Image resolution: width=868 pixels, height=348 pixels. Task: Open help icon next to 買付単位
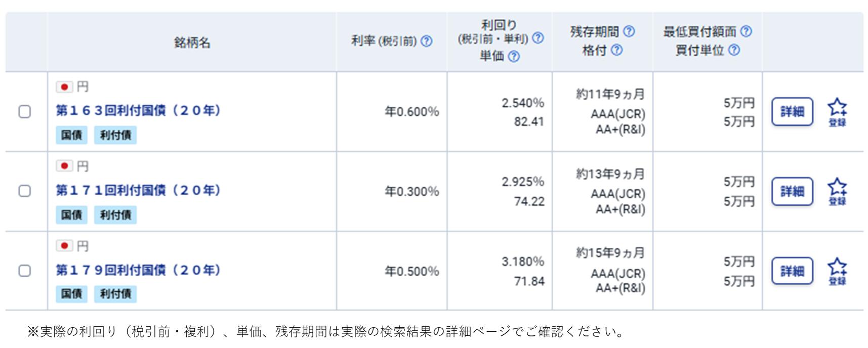pyautogui.click(x=734, y=50)
